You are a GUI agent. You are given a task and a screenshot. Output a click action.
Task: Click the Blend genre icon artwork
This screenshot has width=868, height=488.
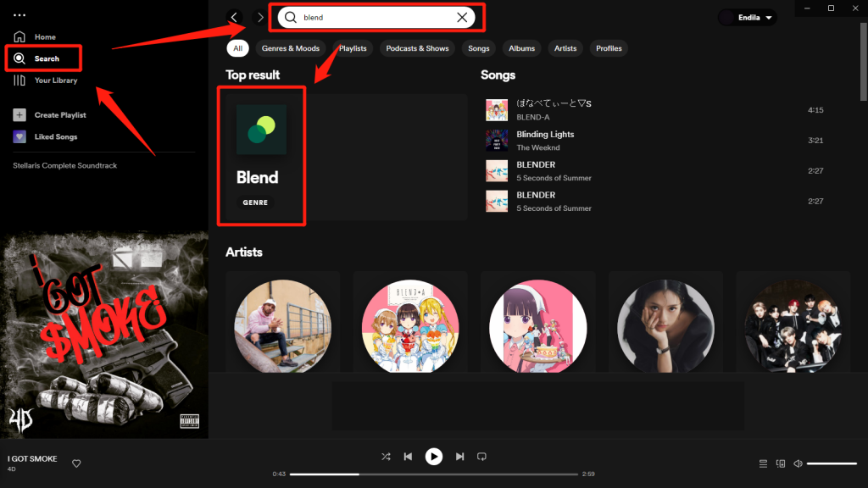[x=261, y=130]
